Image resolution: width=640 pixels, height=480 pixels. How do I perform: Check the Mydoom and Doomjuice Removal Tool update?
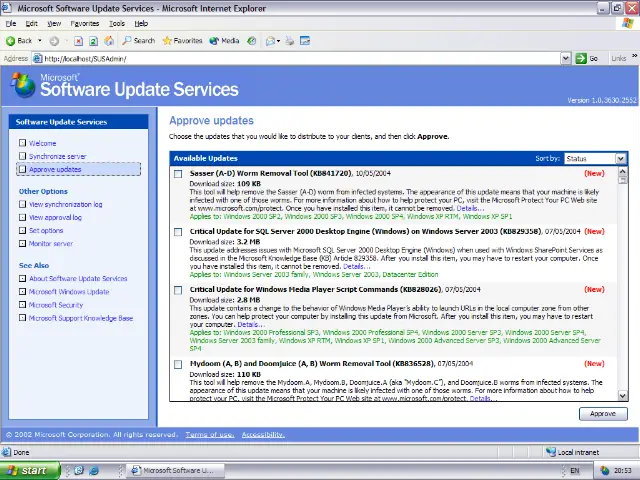(178, 364)
